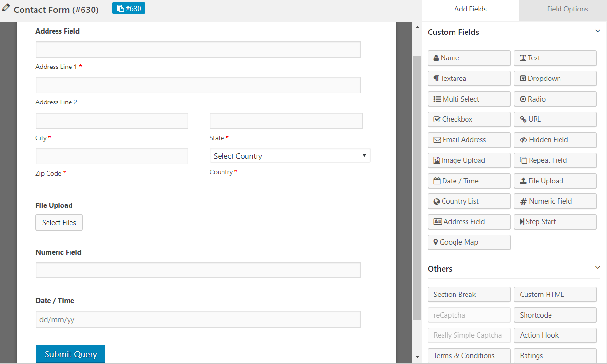Click the File Upload label in form
Viewport: 607px width, 364px height.
pyautogui.click(x=54, y=205)
